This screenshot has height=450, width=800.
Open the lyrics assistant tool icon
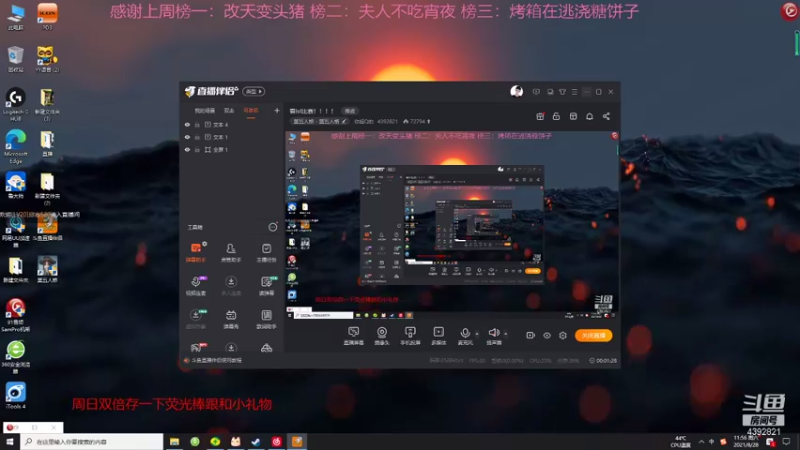click(266, 319)
